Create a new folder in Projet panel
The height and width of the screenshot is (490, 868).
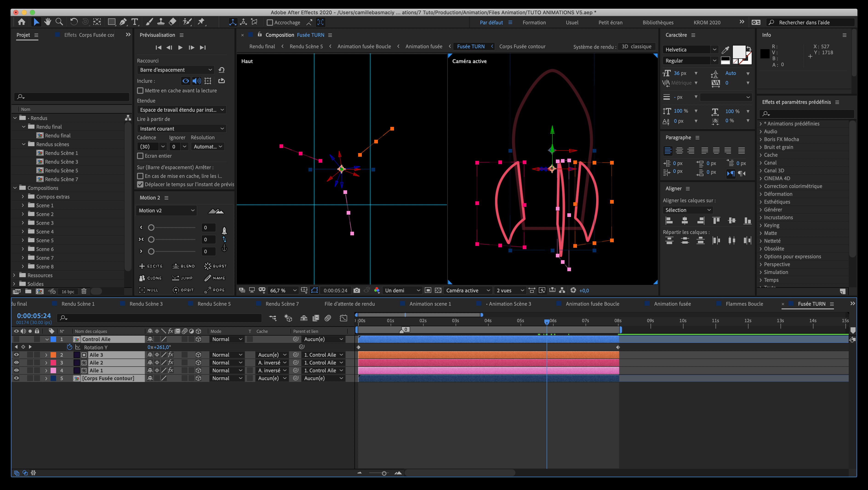click(x=28, y=291)
